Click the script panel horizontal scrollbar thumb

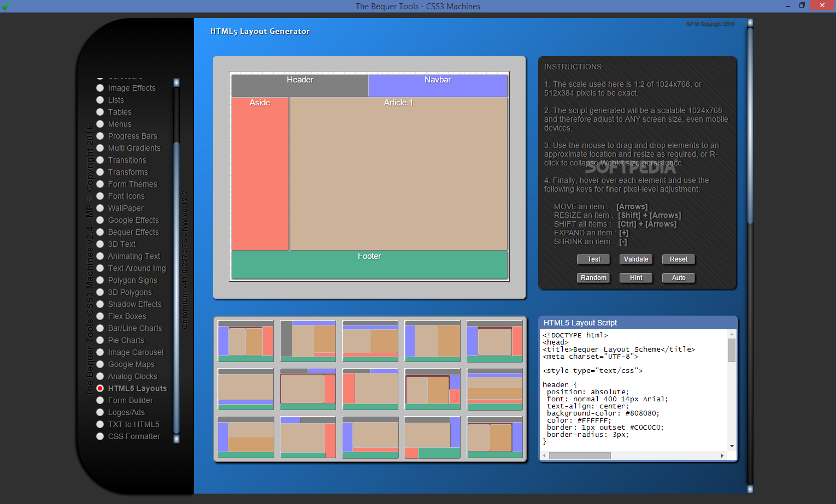coord(580,455)
